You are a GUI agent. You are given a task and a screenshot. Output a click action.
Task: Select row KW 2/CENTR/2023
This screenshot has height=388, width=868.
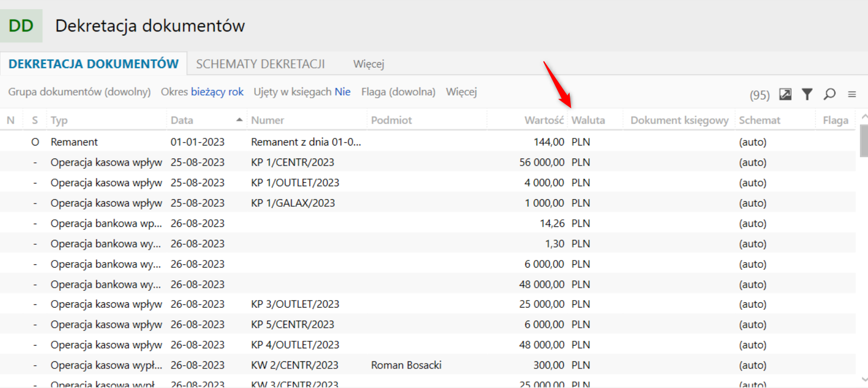pyautogui.click(x=428, y=365)
